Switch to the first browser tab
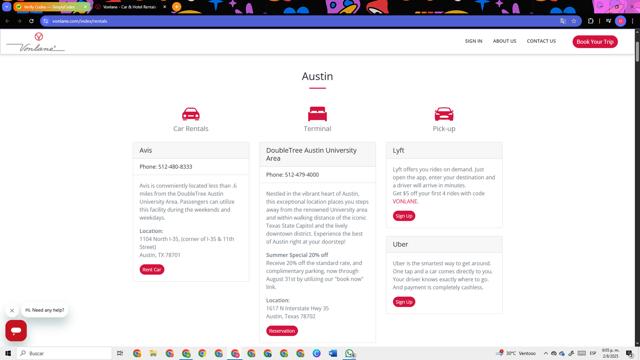This screenshot has width=640, height=360. (x=52, y=7)
